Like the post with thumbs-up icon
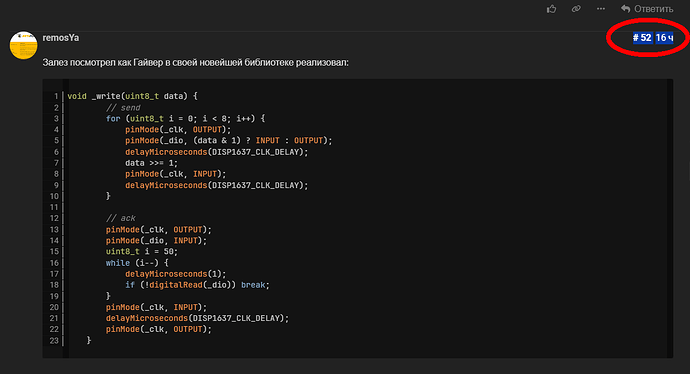This screenshot has width=690, height=374. pos(551,9)
